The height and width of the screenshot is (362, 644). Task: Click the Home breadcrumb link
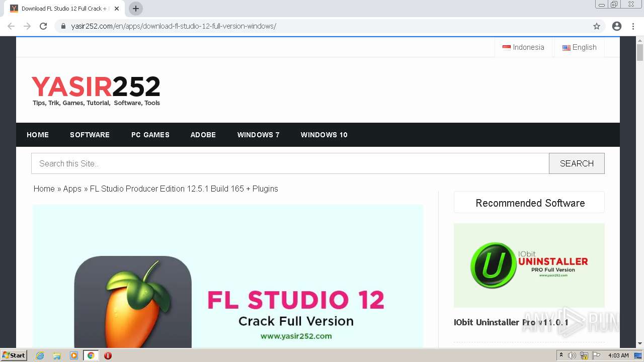[44, 189]
